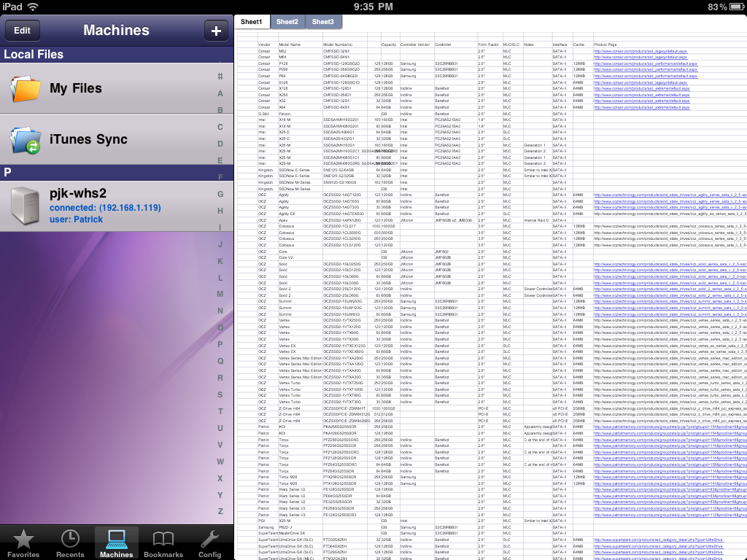Screen dimensions: 747x560
Task: Jump to index letter C
Action: pos(220,127)
